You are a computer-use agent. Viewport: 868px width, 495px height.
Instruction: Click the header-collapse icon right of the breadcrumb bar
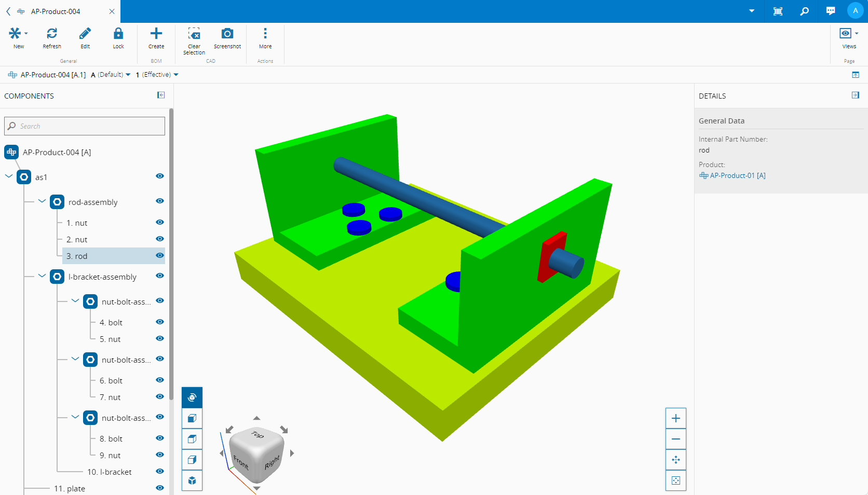tap(856, 75)
